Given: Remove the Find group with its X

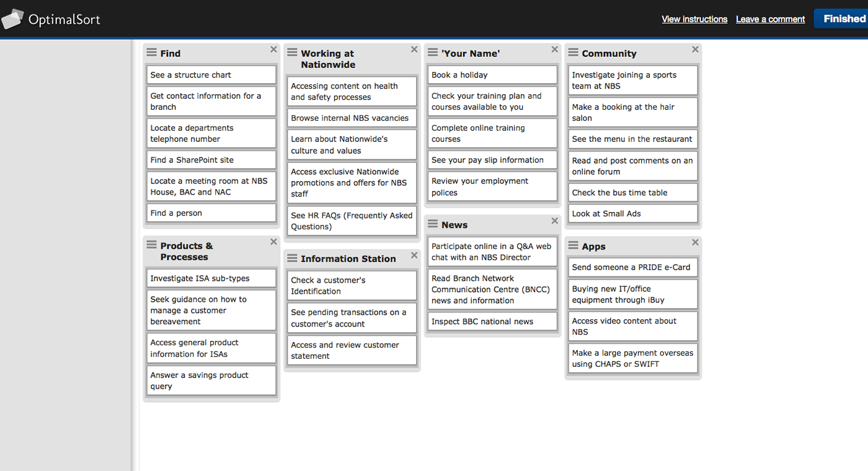Looking at the screenshot, I should (x=273, y=50).
